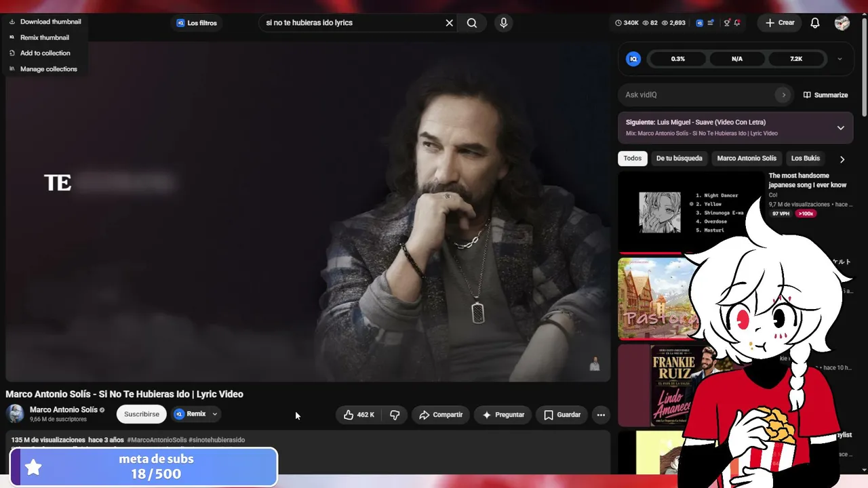
Task: Click the clock stat showing 340K
Action: [627, 23]
